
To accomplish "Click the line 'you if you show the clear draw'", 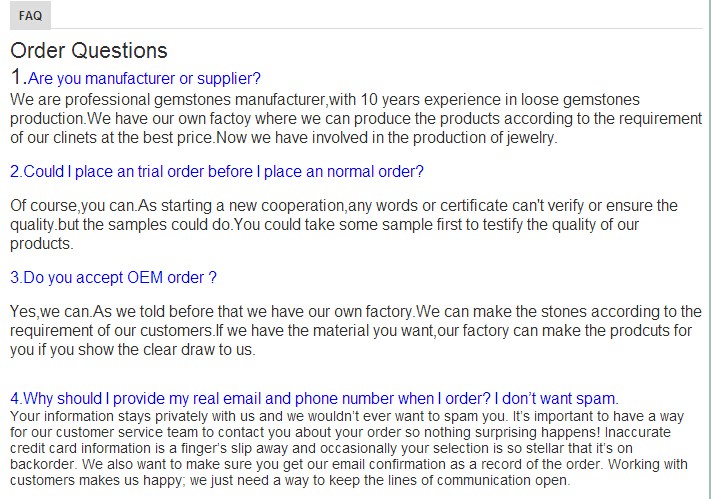I will pyautogui.click(x=133, y=349).
